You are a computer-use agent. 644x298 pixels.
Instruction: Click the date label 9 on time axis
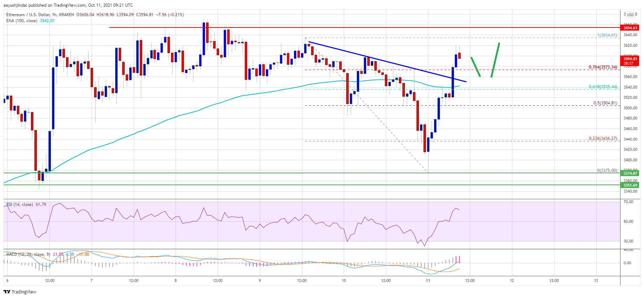[x=259, y=280]
